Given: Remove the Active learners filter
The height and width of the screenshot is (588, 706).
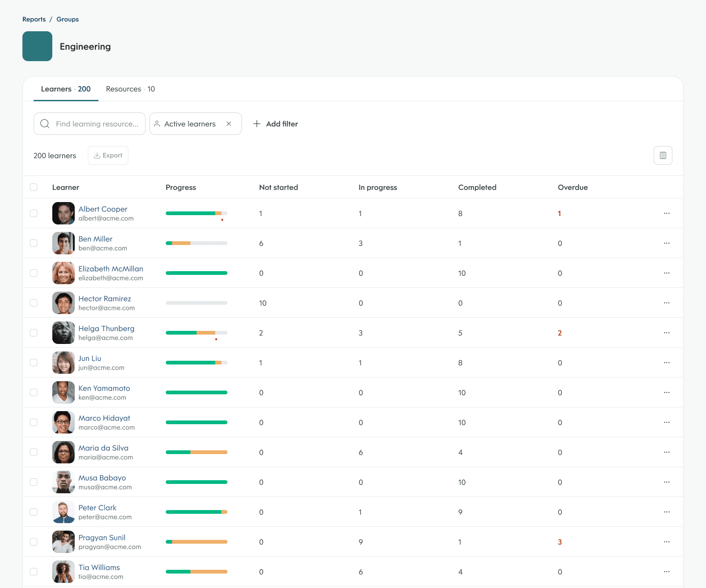Looking at the screenshot, I should coord(229,124).
